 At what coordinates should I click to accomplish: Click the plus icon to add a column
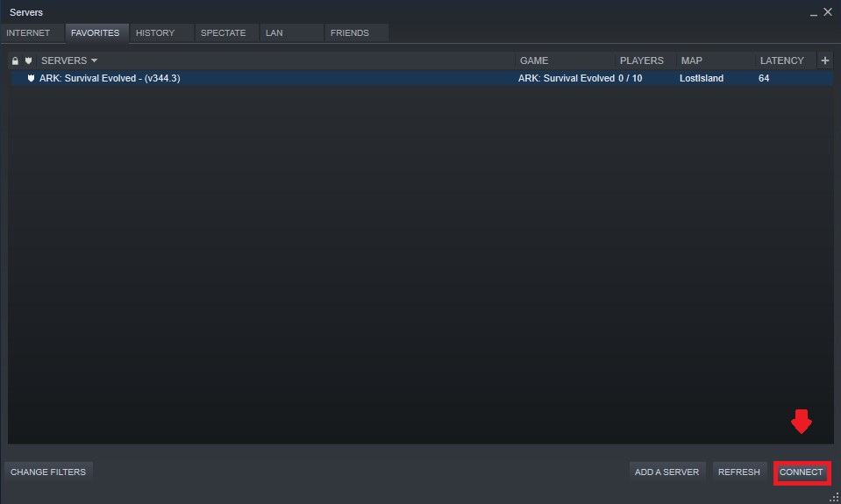825,60
